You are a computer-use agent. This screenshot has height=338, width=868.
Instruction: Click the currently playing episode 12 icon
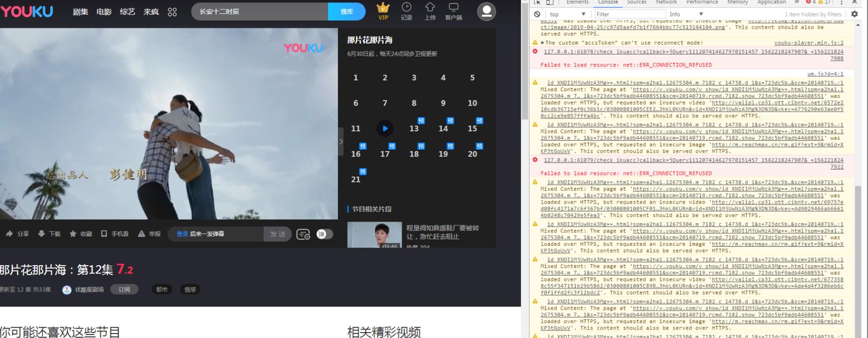point(385,128)
